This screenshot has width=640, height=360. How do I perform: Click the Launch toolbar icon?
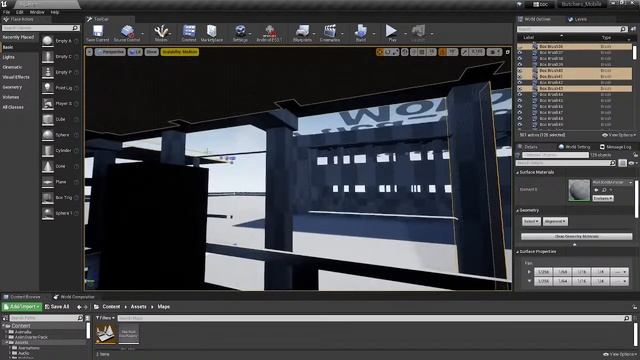(418, 31)
